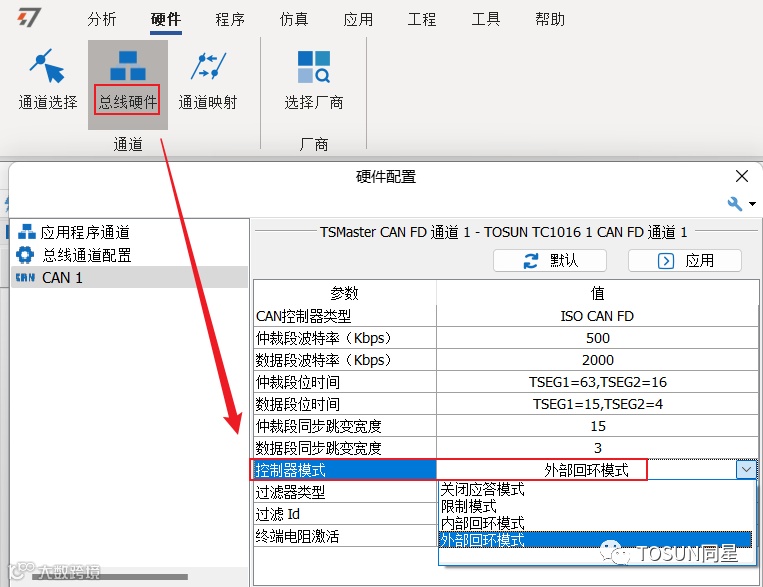This screenshot has height=587, width=763.
Task: Click the 应用 apply button in the dialog
Action: point(685,260)
